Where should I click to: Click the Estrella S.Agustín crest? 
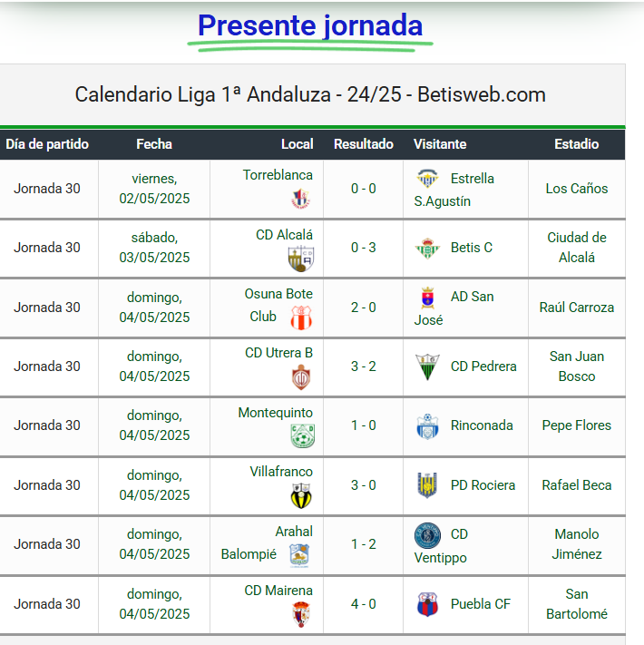pyautogui.click(x=427, y=179)
